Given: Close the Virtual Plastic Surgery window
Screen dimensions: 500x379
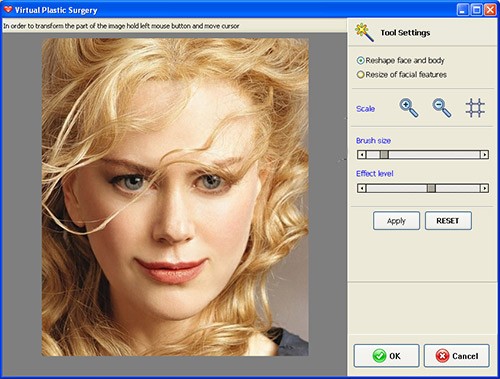Looking at the screenshot, I should [x=490, y=10].
